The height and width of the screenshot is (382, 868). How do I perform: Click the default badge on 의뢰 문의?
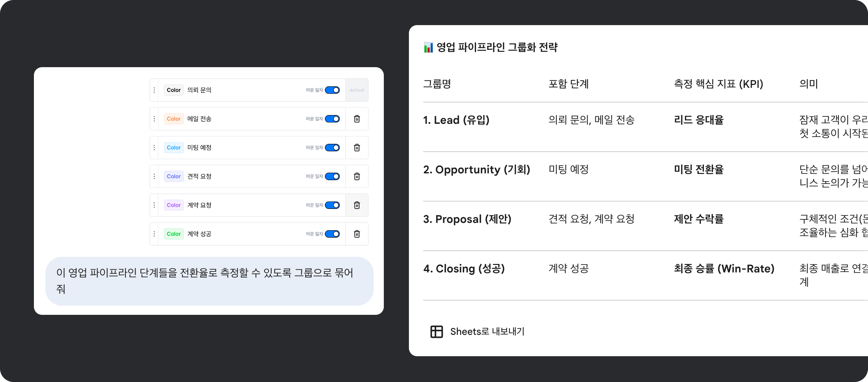357,90
